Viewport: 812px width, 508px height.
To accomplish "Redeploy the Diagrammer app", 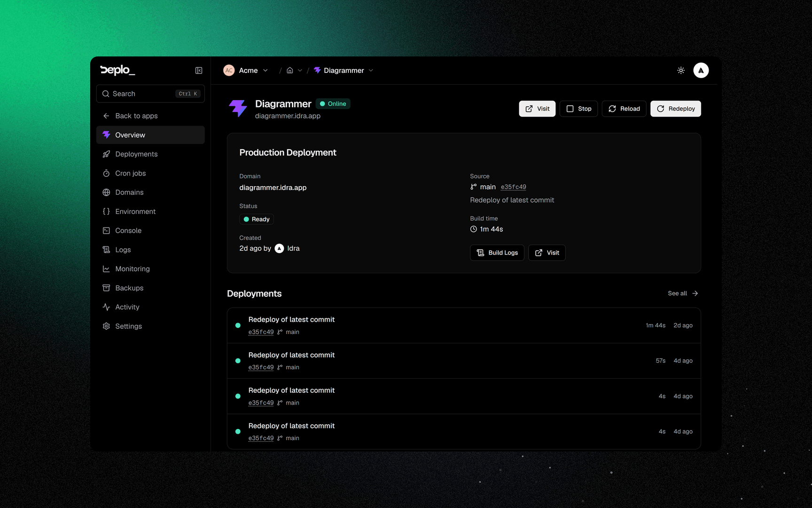I will [x=676, y=109].
